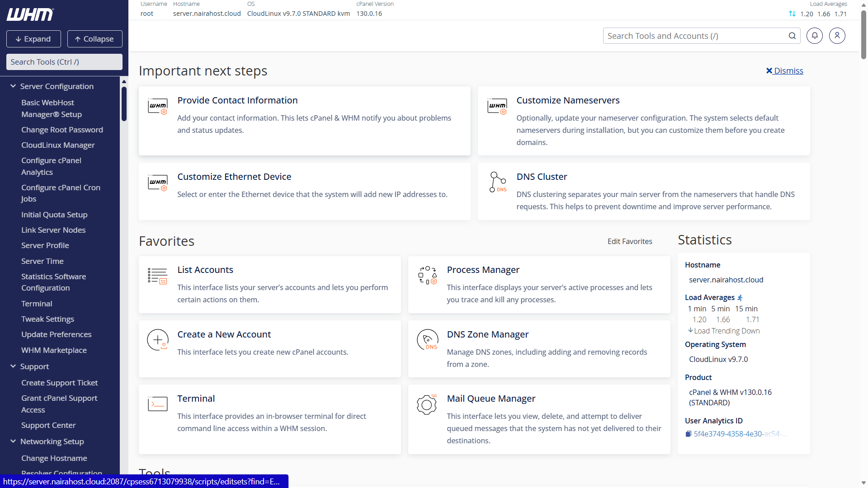Click the search magnifier icon
The width and height of the screenshot is (868, 488).
pos(792,36)
